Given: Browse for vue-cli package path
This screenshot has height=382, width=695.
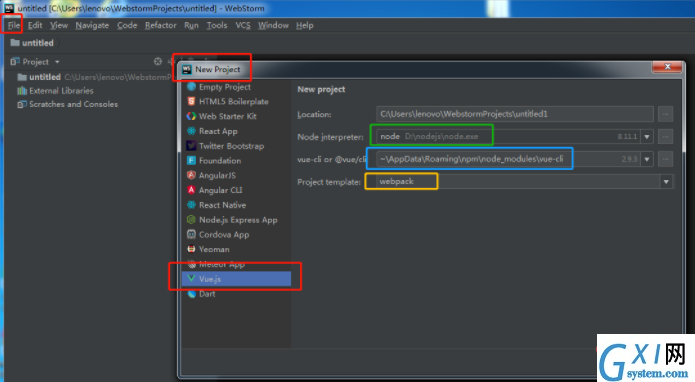Looking at the screenshot, I should point(665,159).
